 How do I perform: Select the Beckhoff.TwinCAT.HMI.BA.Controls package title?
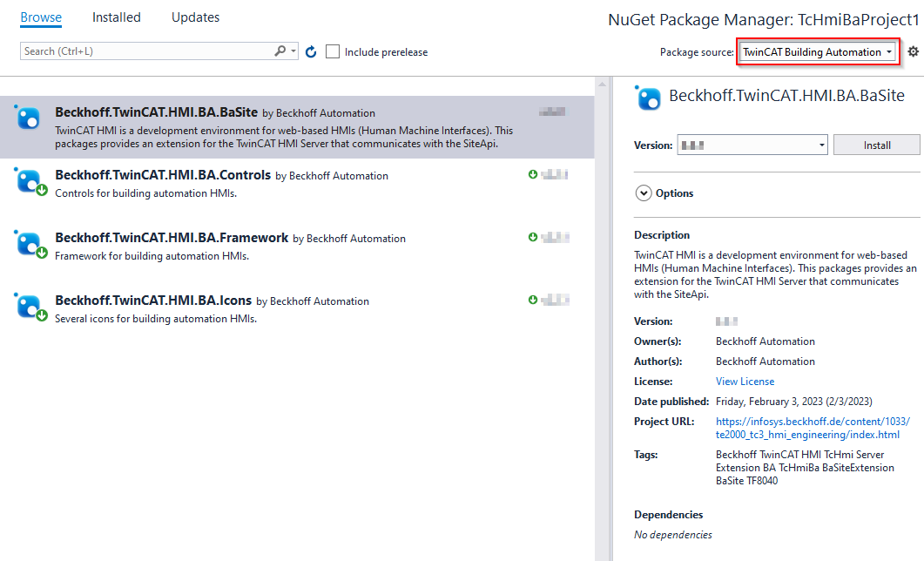pyautogui.click(x=163, y=175)
